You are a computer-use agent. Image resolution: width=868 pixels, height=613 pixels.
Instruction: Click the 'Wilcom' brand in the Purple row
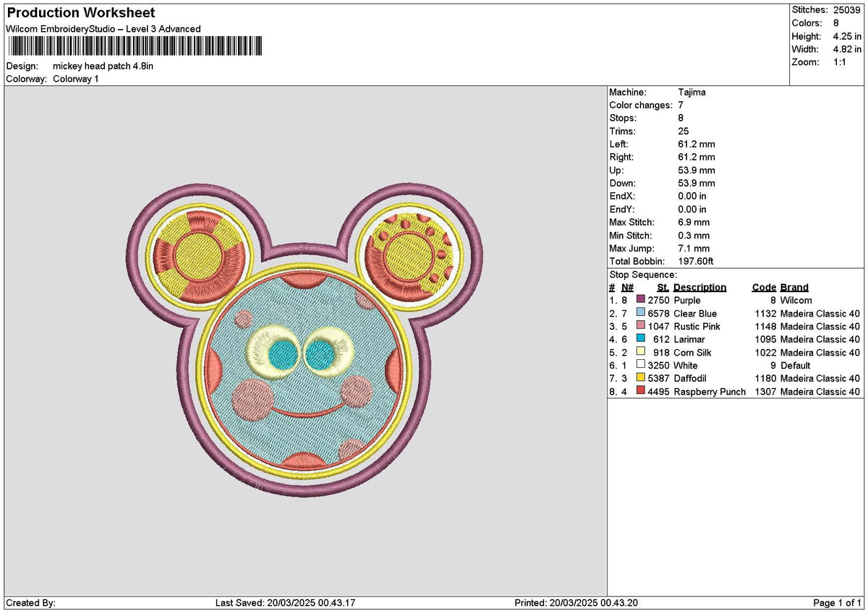tap(796, 300)
